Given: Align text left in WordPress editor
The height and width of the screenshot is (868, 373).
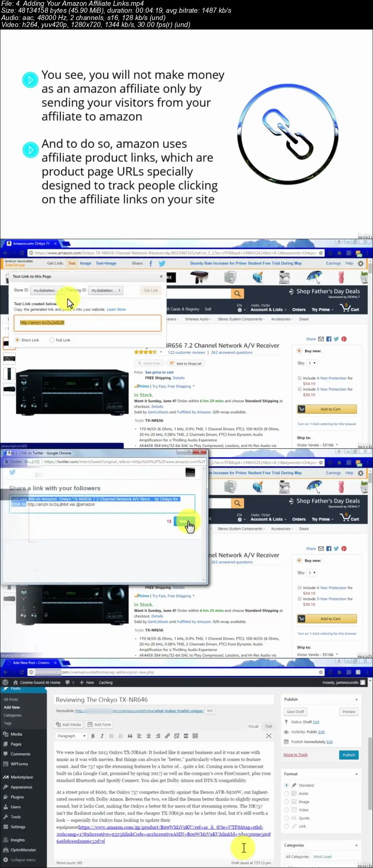Looking at the screenshot, I should (139, 736).
